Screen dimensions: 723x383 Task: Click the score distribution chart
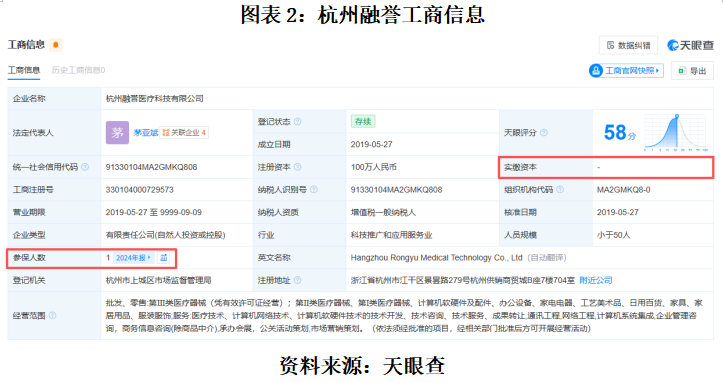(x=676, y=133)
